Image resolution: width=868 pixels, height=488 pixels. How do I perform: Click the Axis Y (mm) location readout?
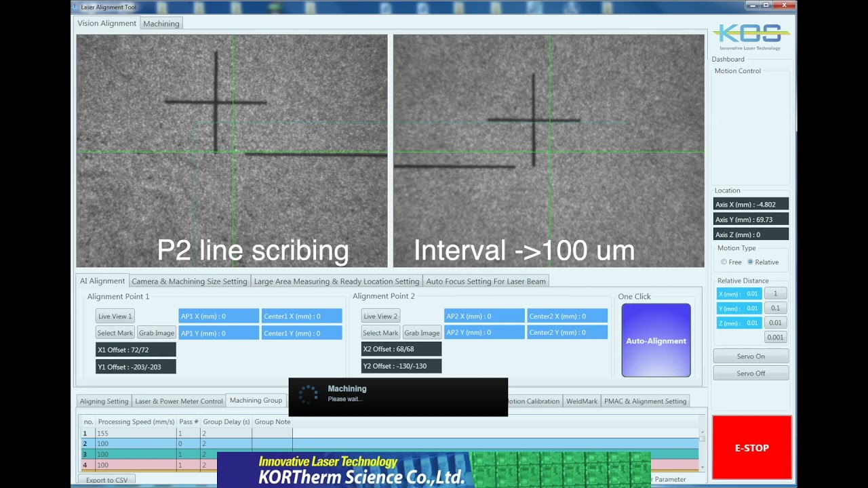pos(751,219)
